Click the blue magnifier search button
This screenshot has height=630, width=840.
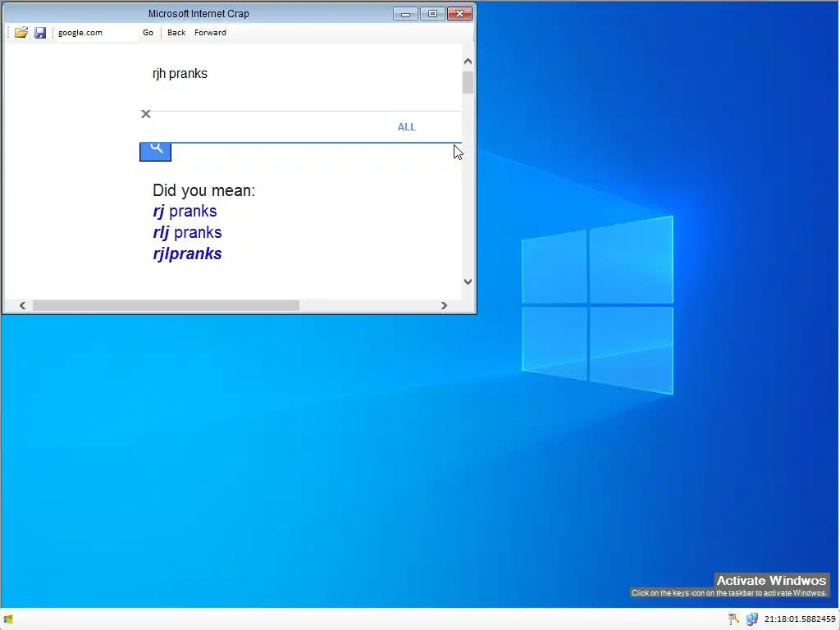pos(155,152)
